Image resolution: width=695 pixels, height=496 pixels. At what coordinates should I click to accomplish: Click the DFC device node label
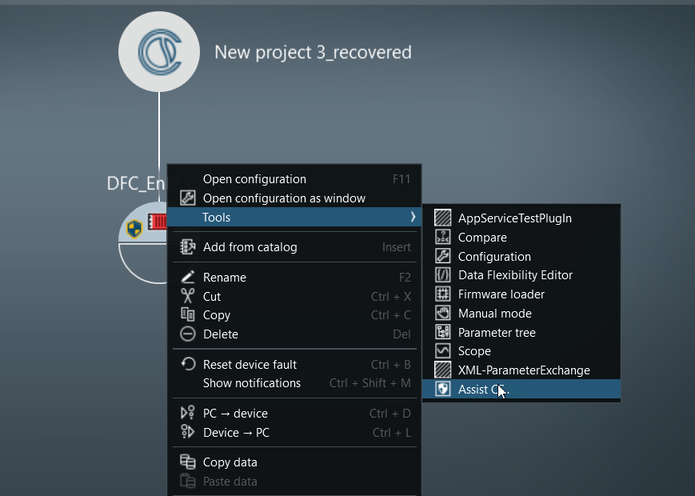136,183
